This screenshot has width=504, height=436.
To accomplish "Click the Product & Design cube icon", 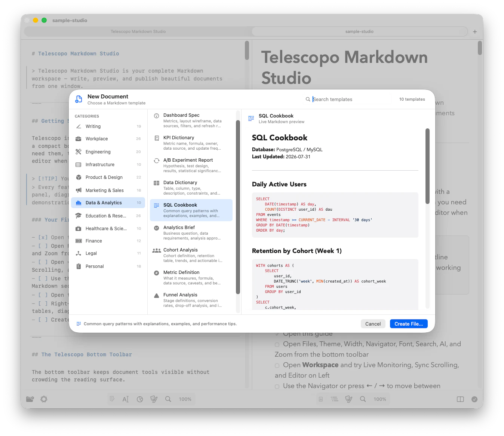I will (x=79, y=177).
